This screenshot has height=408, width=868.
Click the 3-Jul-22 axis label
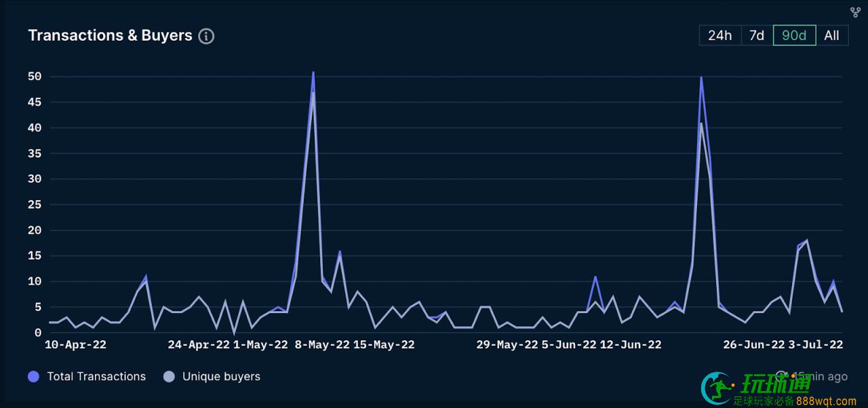click(x=816, y=344)
